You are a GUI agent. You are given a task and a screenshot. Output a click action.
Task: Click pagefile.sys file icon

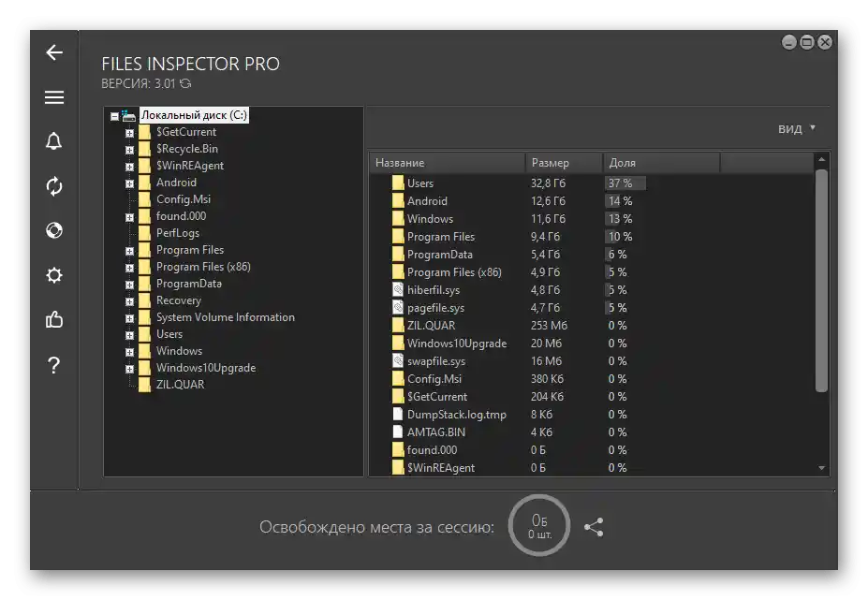[x=398, y=307]
